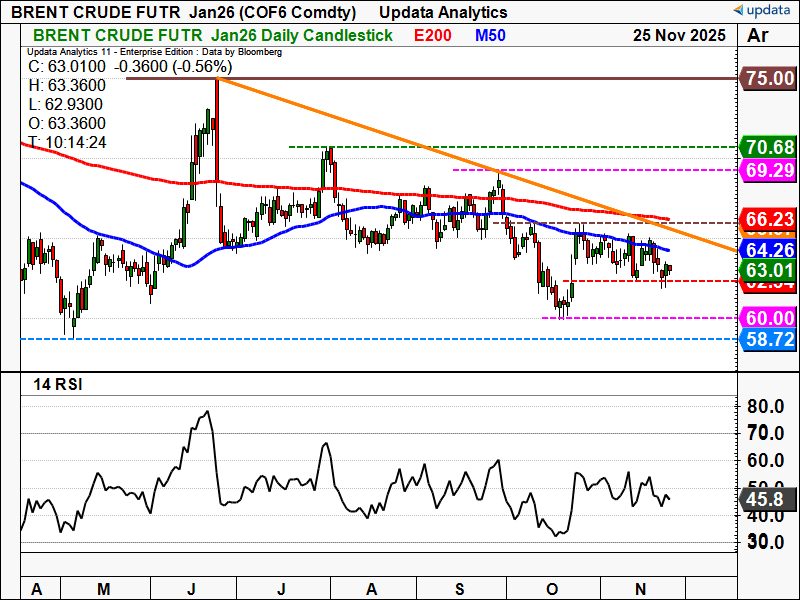Click the 25 Nov 2025 date label
Viewport: 800px width, 600px height.
pyautogui.click(x=679, y=35)
